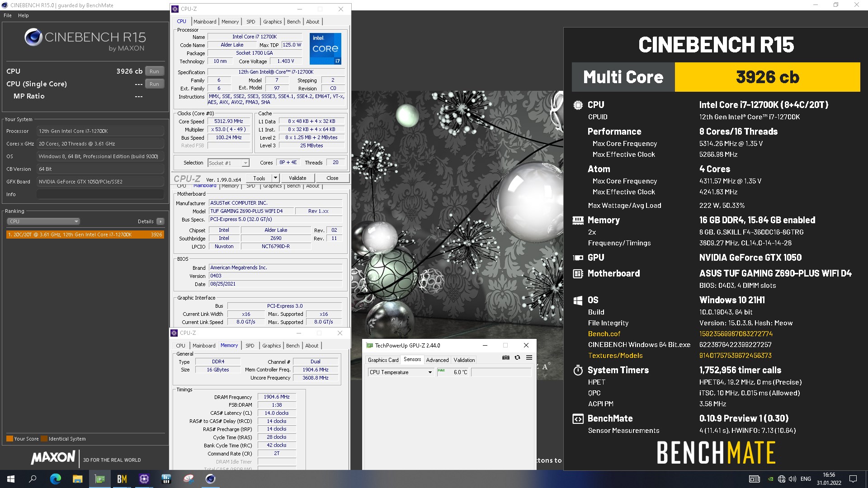This screenshot has height=488, width=868.
Task: Open taskbar Search magnifier
Action: [x=33, y=479]
